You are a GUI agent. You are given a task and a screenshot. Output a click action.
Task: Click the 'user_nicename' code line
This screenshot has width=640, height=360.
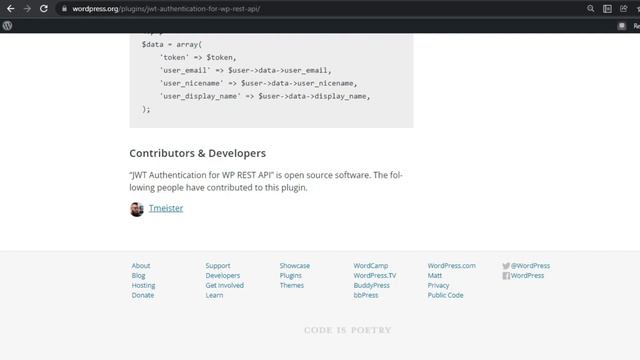258,83
